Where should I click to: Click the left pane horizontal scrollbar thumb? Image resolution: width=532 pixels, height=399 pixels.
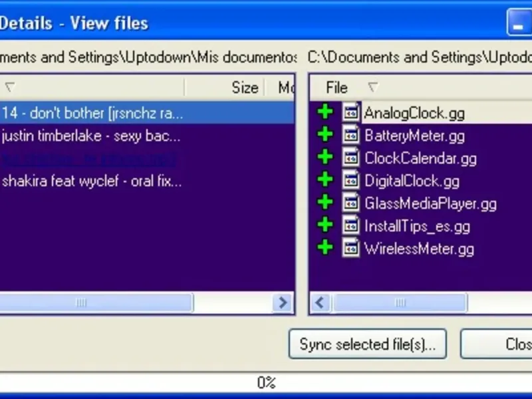pos(96,303)
